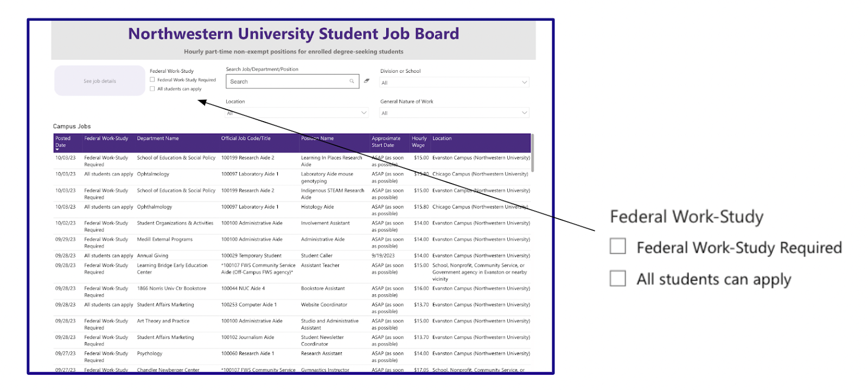Check the enlarged All students can apply box
Viewport: 868px width, 390px height.
point(618,278)
